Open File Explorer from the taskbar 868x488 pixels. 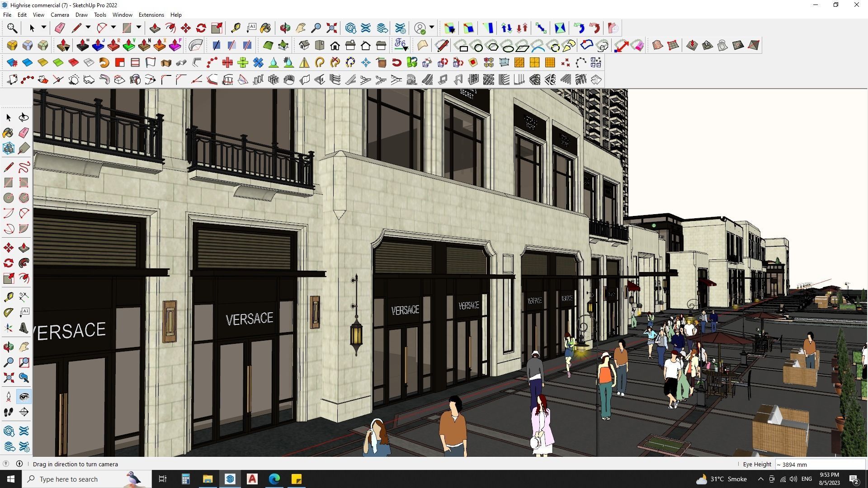(x=208, y=479)
